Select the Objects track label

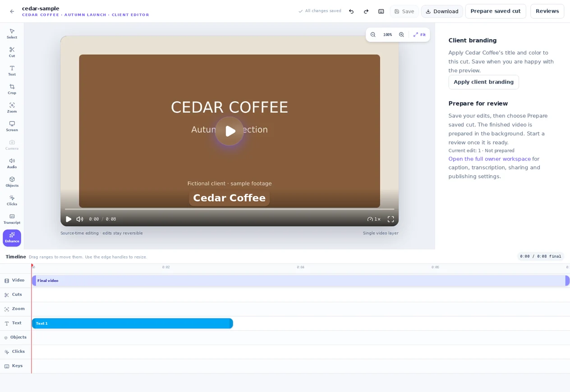coord(18,337)
